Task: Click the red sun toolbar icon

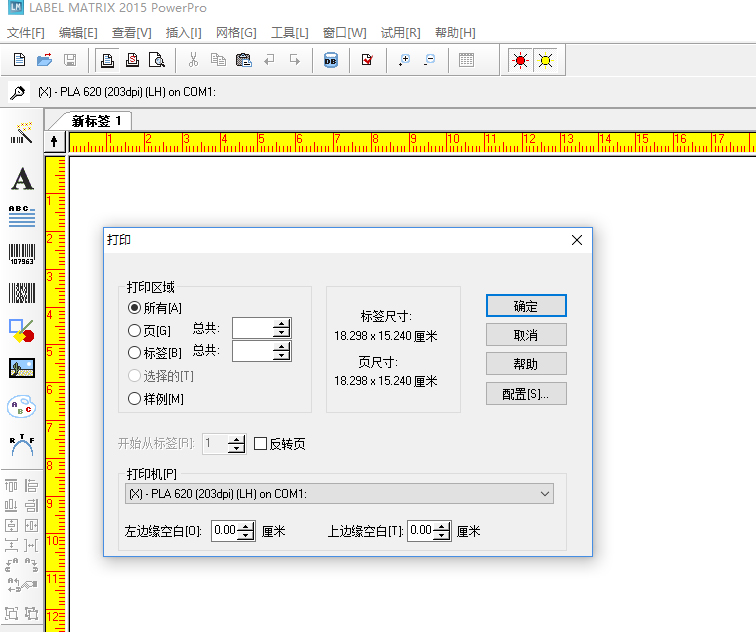Action: [520, 60]
